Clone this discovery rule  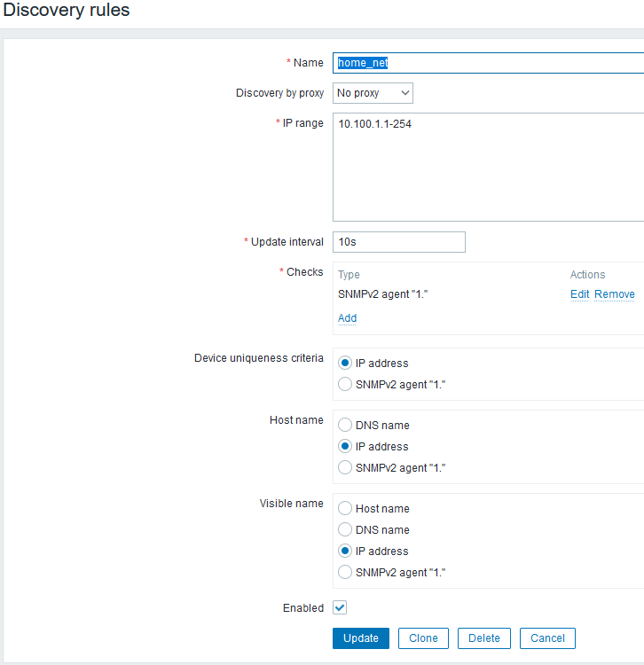point(423,638)
